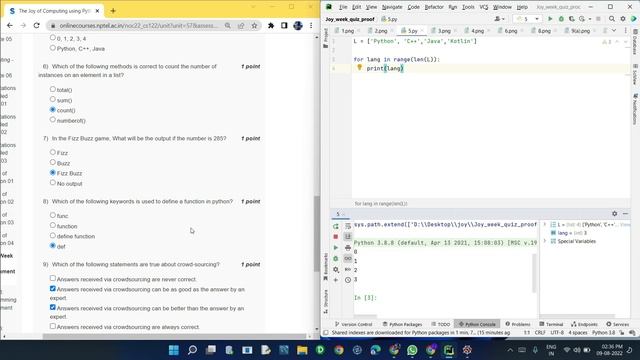Rerun the Python console
Image resolution: width=640 pixels, height=360 pixels.
336,226
